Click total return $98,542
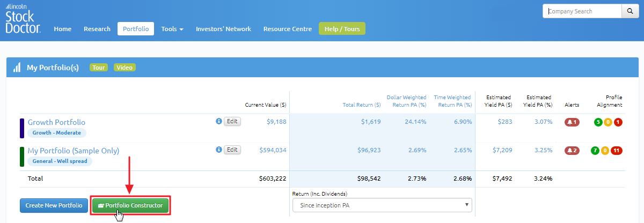644x223 pixels. pos(369,178)
